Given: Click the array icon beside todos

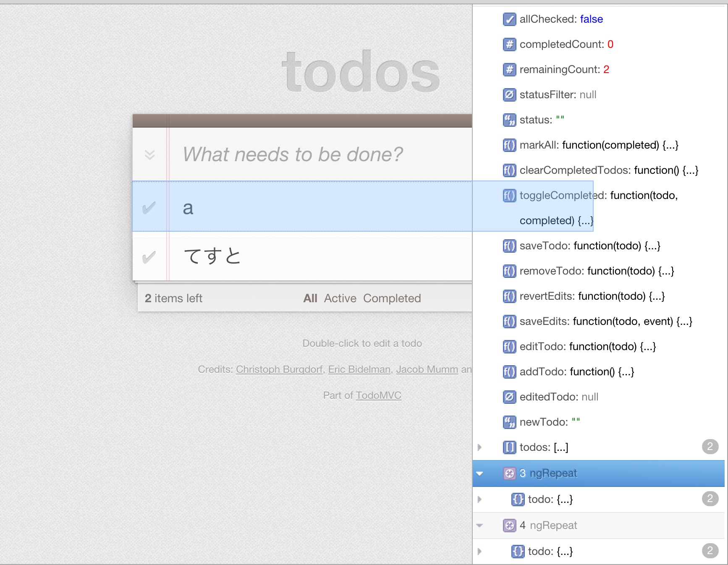Looking at the screenshot, I should click(x=509, y=447).
